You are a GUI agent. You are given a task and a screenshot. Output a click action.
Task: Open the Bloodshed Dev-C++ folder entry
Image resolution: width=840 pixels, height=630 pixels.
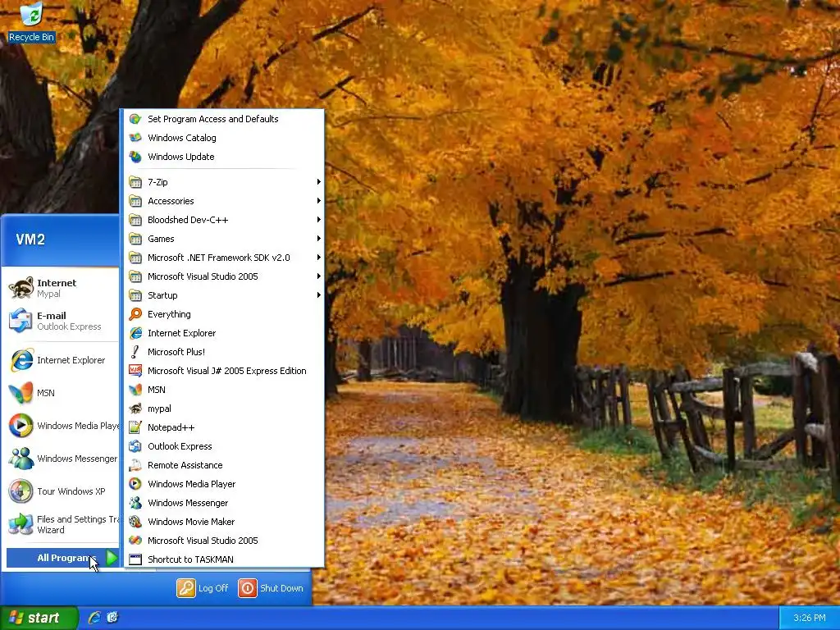coord(224,220)
